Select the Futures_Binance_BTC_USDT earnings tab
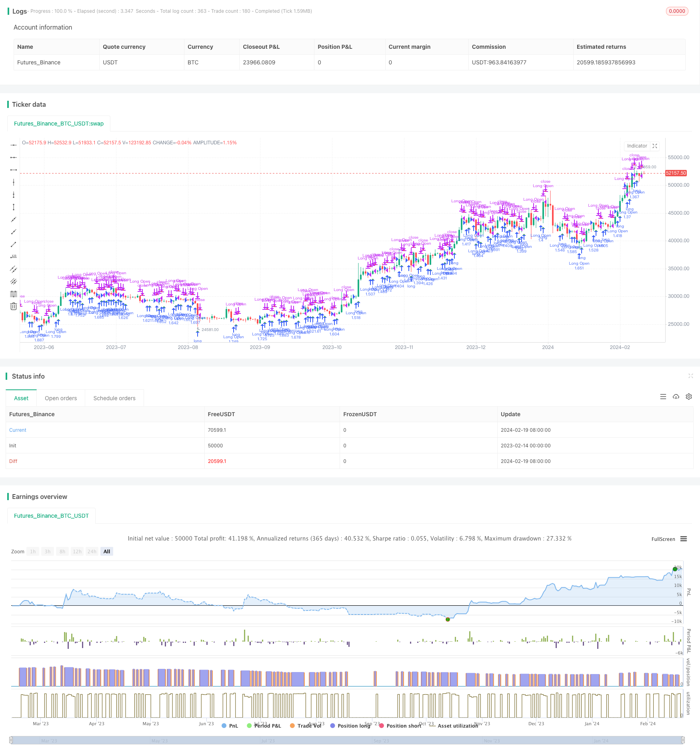The height and width of the screenshot is (756, 700). click(x=51, y=516)
